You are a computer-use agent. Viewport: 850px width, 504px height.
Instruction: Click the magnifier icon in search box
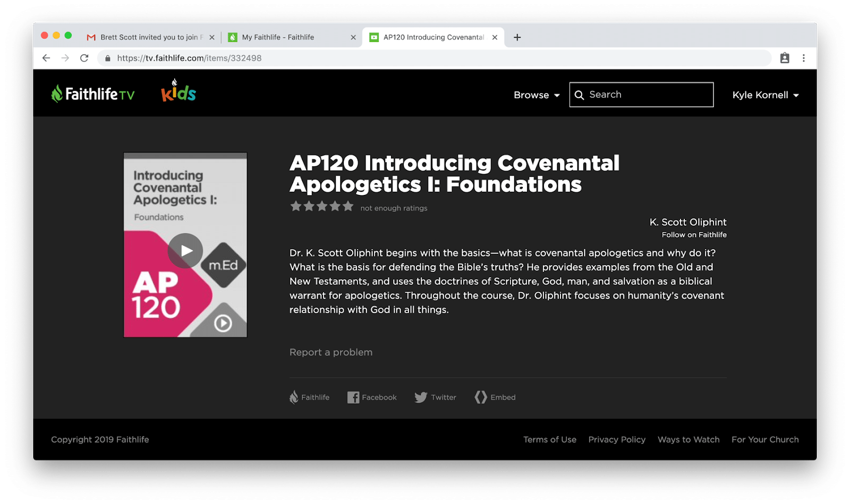(579, 95)
